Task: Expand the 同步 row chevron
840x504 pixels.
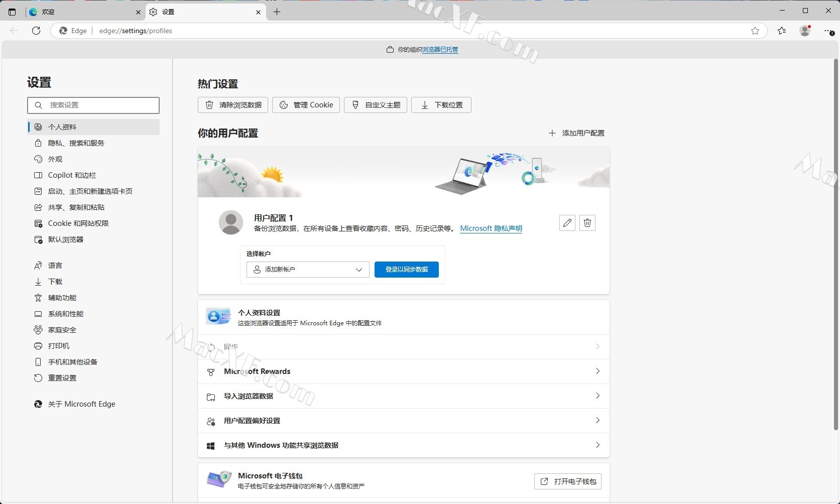Action: (597, 347)
